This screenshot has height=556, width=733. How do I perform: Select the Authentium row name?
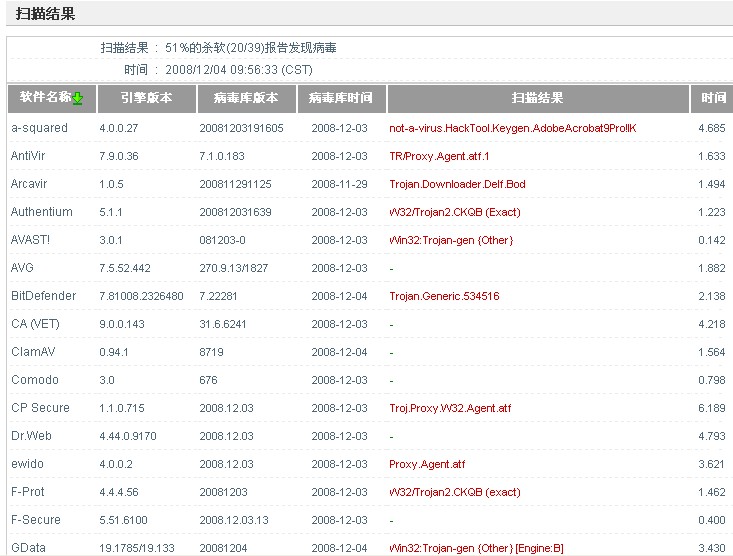(x=42, y=212)
